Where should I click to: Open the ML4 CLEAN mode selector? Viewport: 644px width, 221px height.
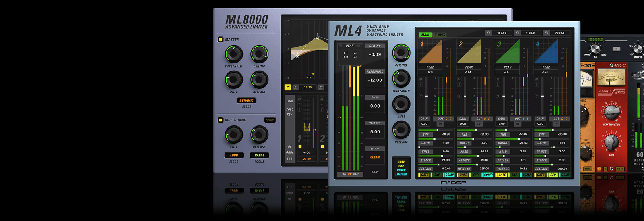pos(375,158)
